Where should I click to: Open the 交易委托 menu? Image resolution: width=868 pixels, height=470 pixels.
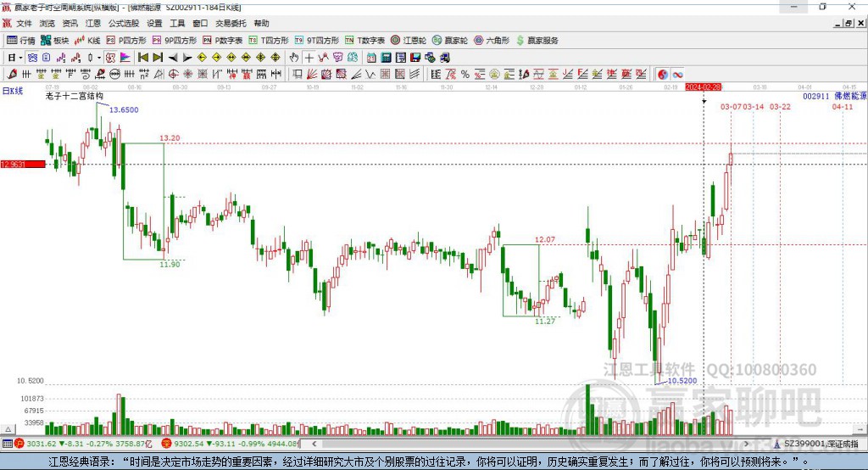point(231,23)
